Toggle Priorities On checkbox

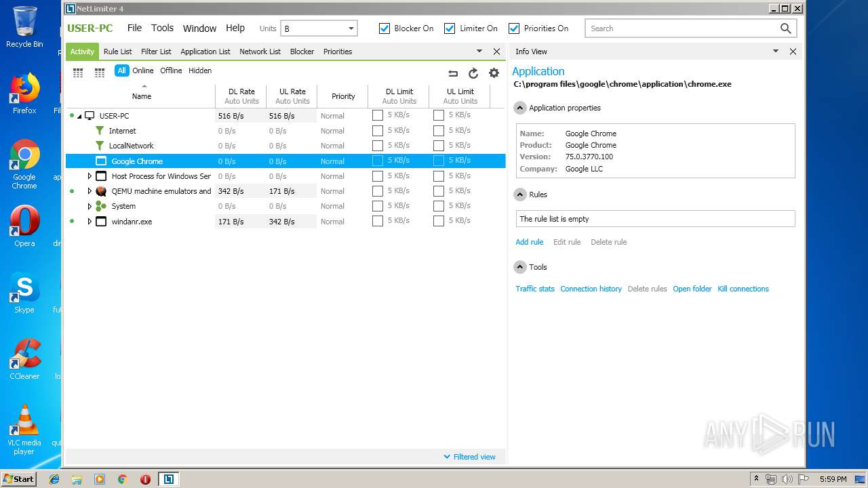click(x=514, y=28)
